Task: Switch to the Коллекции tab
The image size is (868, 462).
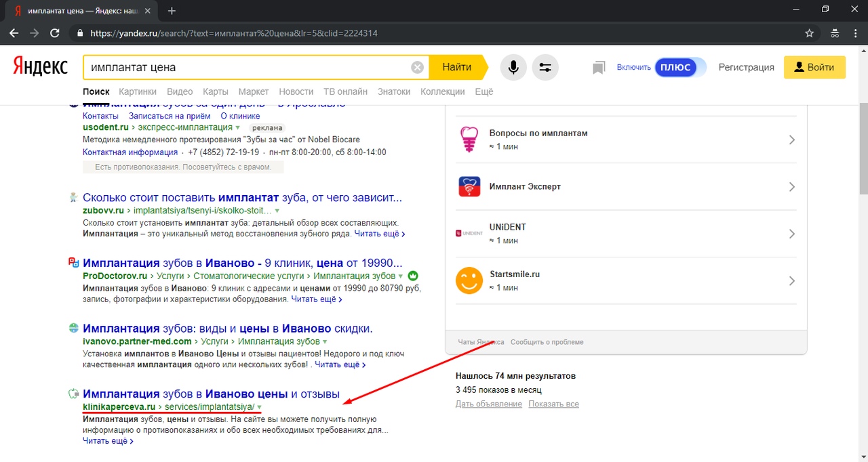Action: [x=443, y=91]
